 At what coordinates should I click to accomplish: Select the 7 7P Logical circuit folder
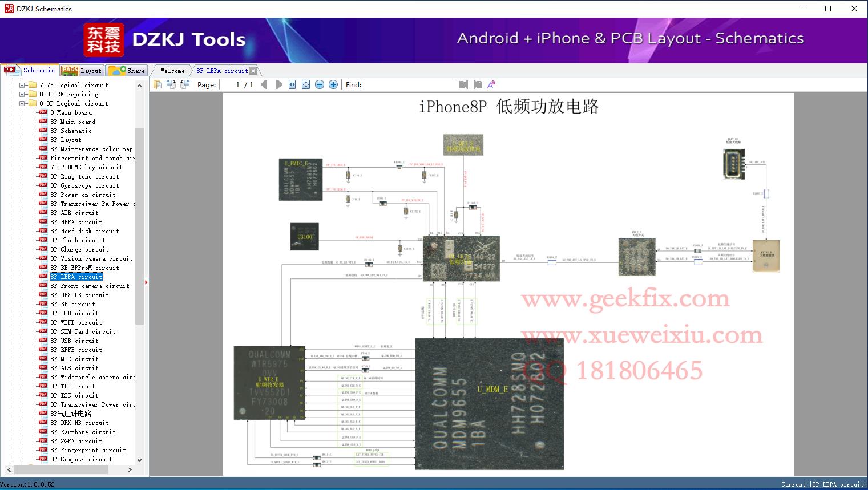point(74,85)
